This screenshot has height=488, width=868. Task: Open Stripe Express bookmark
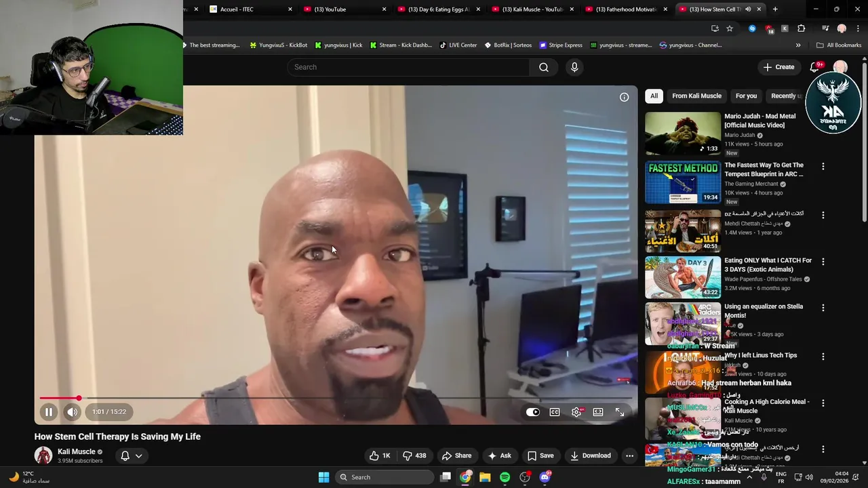[x=561, y=45]
